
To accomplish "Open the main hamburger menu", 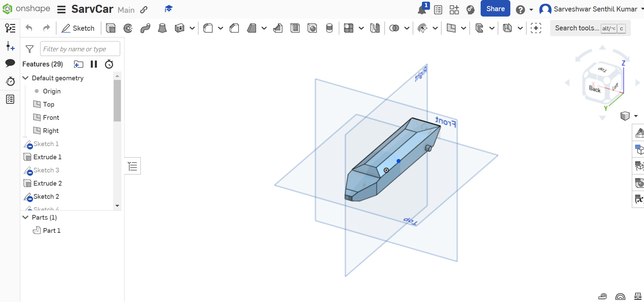I will 61,9.
